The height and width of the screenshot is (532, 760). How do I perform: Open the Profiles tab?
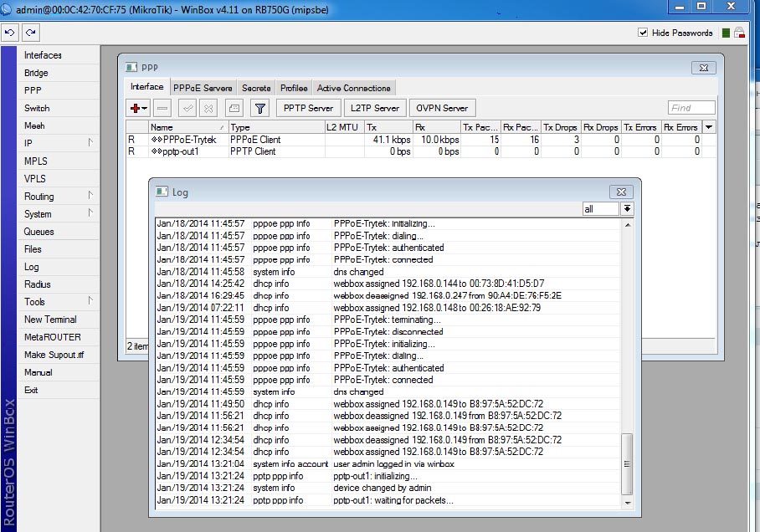[294, 88]
